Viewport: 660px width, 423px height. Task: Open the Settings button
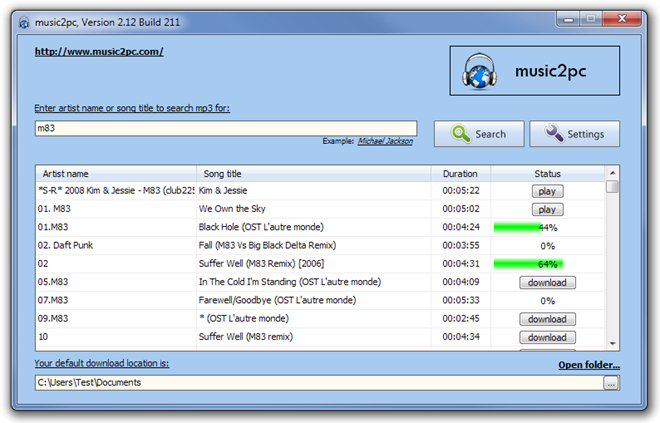coord(575,134)
